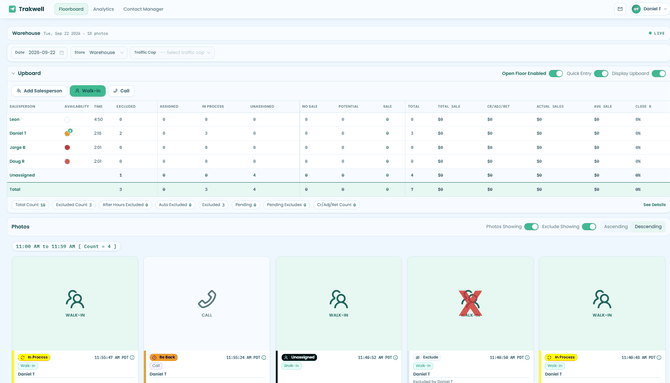Collapse the Upboard section chevron

click(13, 74)
